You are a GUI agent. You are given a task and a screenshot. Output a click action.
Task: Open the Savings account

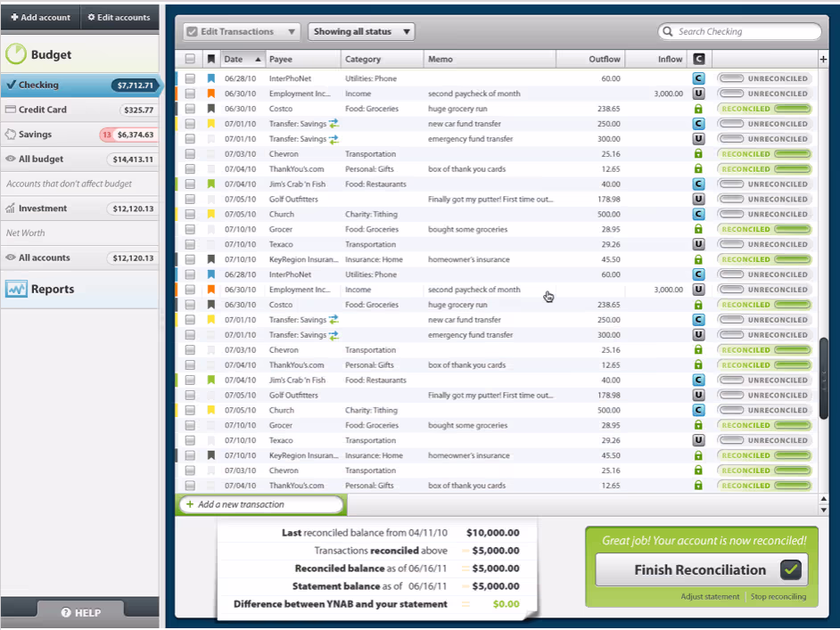80,135
